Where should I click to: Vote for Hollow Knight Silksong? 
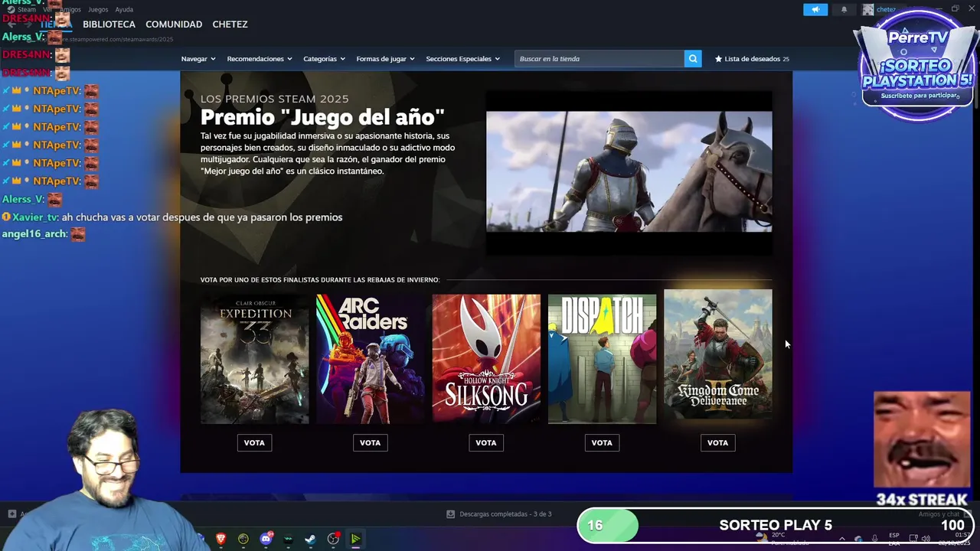click(486, 442)
